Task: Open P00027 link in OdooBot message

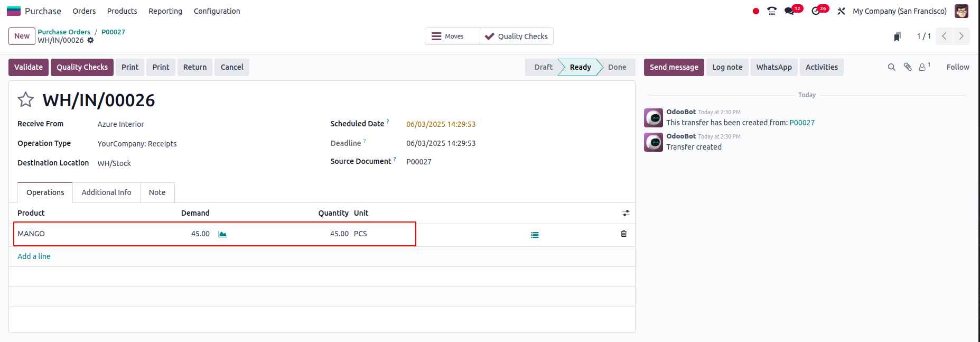Action: tap(802, 123)
